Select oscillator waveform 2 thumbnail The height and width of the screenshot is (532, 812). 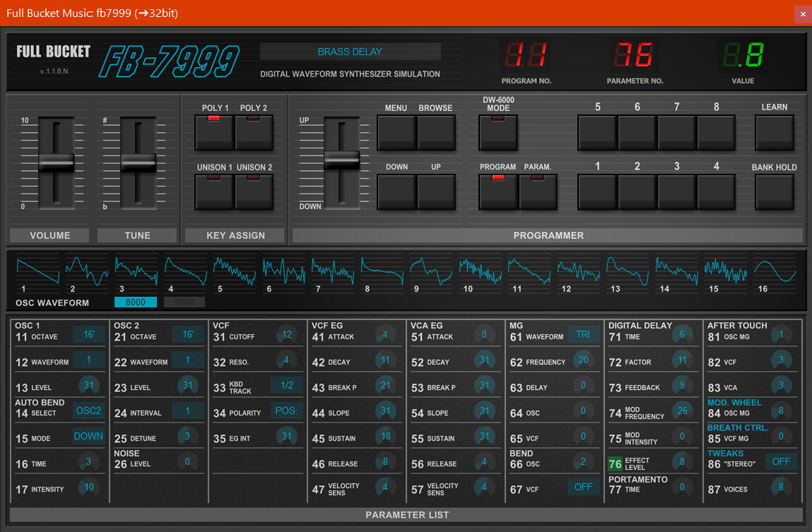tap(87, 272)
